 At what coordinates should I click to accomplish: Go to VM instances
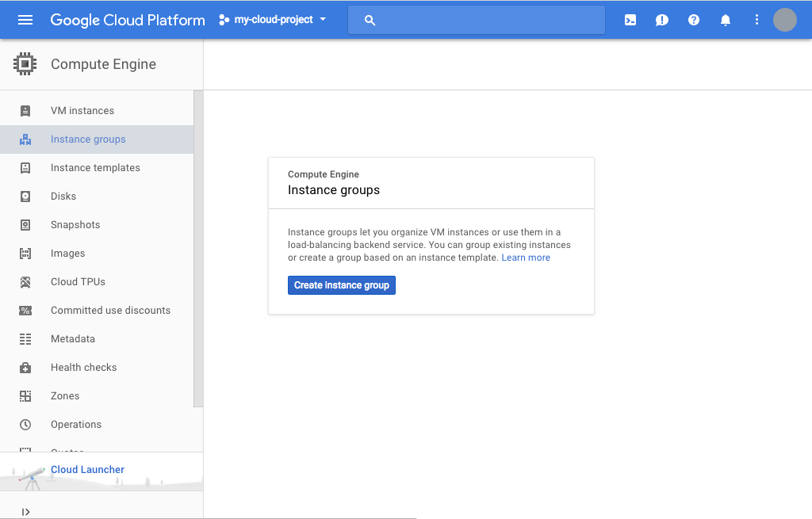pos(82,111)
